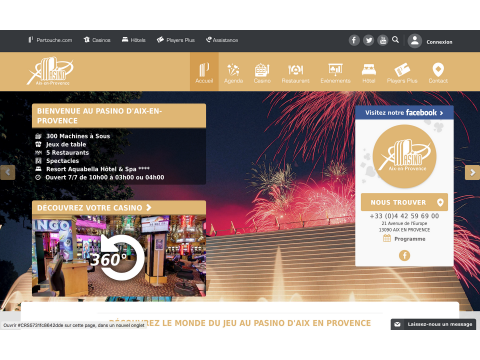Go to previous slide with left arrow

tap(7, 172)
